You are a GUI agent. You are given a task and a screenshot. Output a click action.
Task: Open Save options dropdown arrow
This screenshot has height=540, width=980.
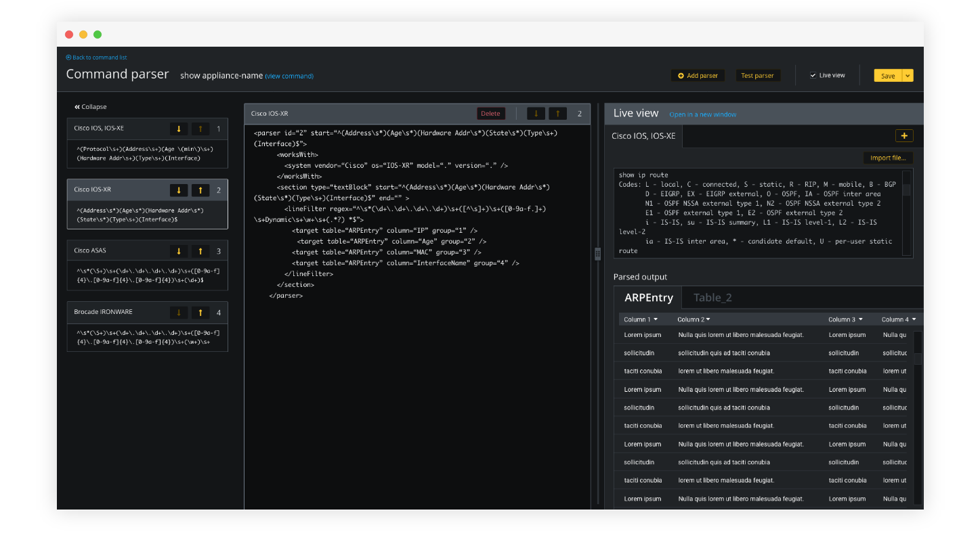tap(908, 76)
